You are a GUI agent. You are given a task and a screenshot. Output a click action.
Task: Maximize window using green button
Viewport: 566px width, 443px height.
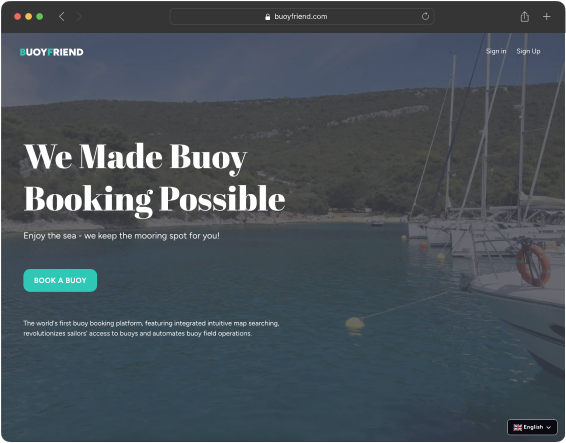tap(40, 17)
